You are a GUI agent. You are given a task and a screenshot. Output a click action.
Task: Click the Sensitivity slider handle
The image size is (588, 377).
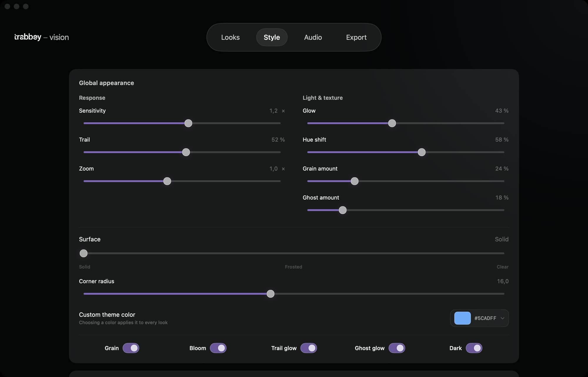pyautogui.click(x=188, y=123)
